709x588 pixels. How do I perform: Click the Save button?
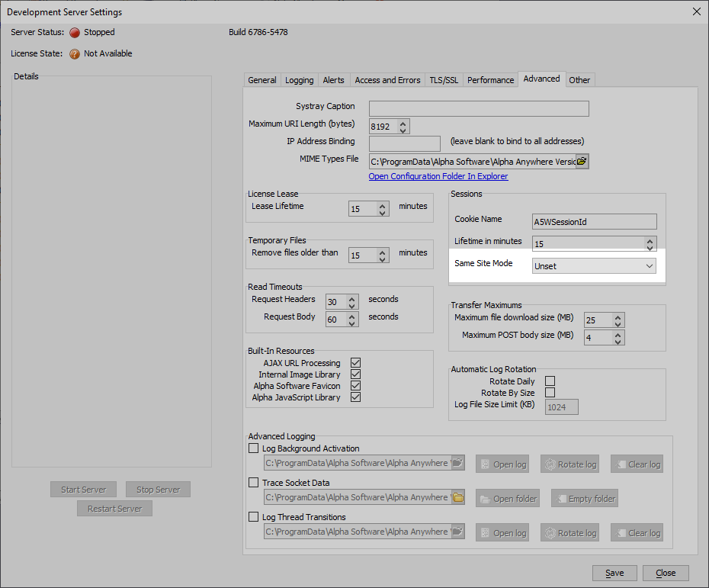coord(614,573)
